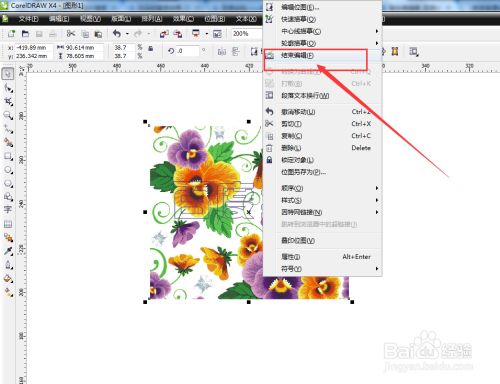Select the Interactive blend tool in toolbox
The height and width of the screenshot is (384, 500).
tap(8, 238)
